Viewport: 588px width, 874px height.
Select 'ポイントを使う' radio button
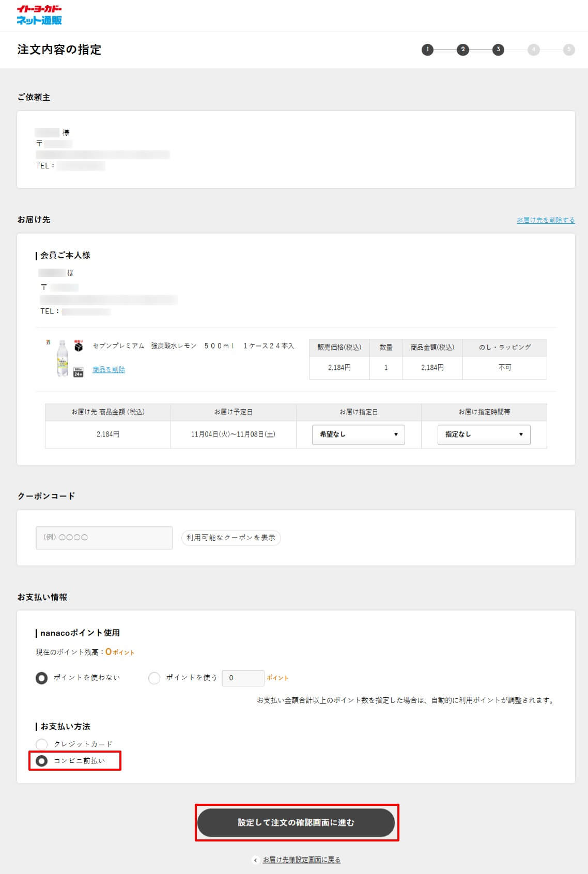point(154,678)
